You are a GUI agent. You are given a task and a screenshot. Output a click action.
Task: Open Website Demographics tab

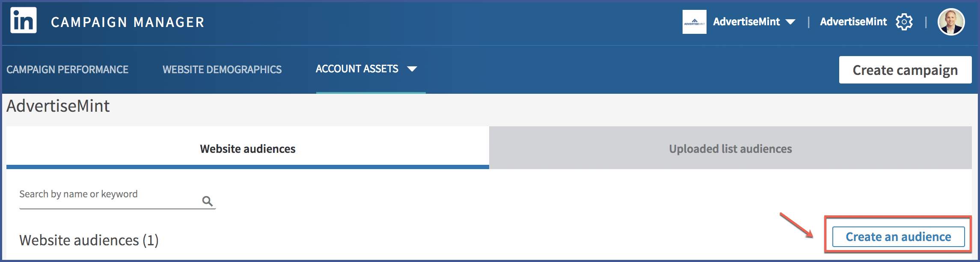(x=222, y=69)
